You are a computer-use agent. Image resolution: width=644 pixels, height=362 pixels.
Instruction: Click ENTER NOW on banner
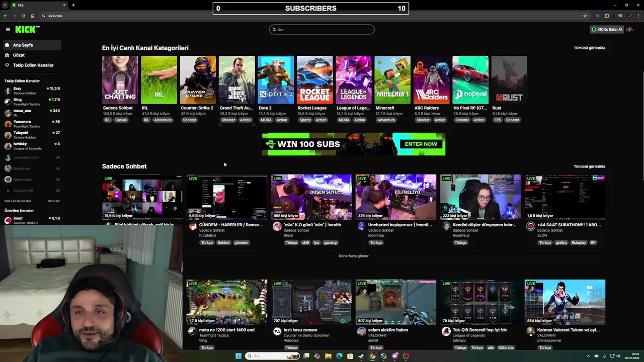pos(421,144)
